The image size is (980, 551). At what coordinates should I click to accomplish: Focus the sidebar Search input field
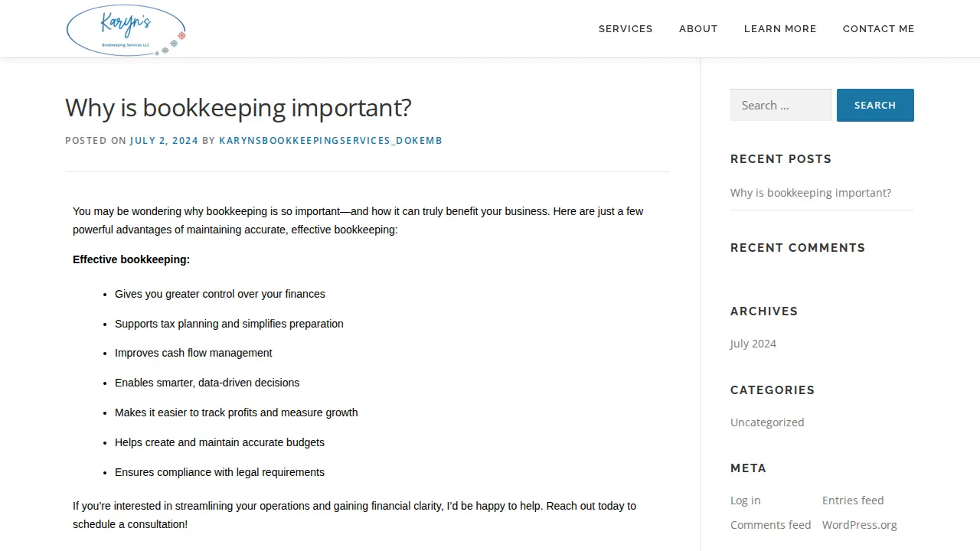(781, 106)
